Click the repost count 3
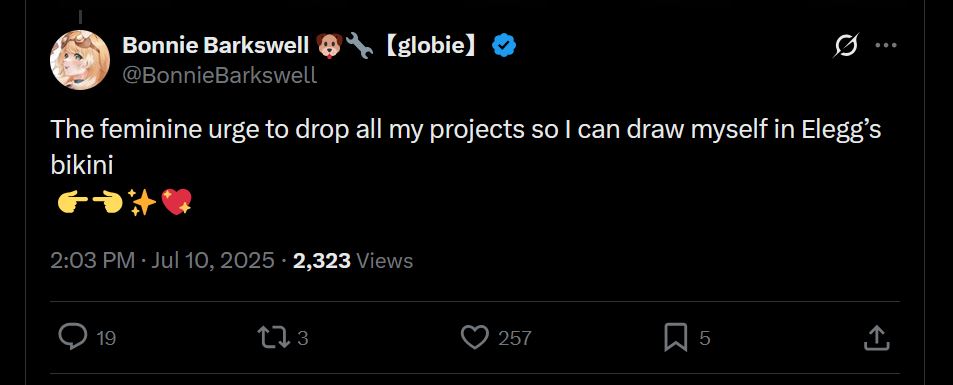 click(x=303, y=338)
